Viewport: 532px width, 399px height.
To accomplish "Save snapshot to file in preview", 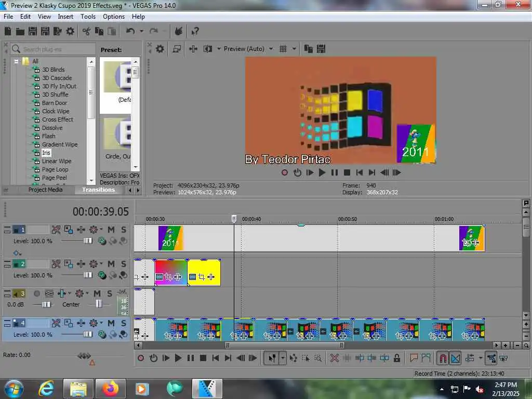I will tap(321, 49).
